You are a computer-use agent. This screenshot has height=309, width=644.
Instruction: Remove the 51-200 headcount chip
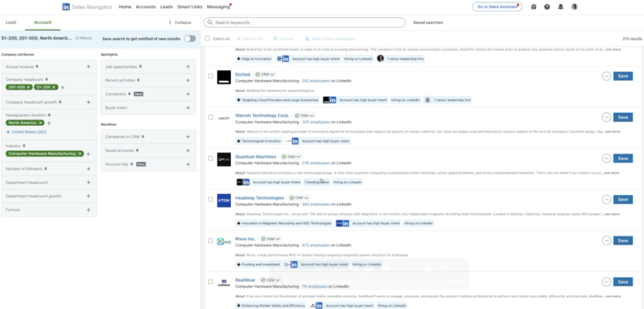pyautogui.click(x=54, y=87)
